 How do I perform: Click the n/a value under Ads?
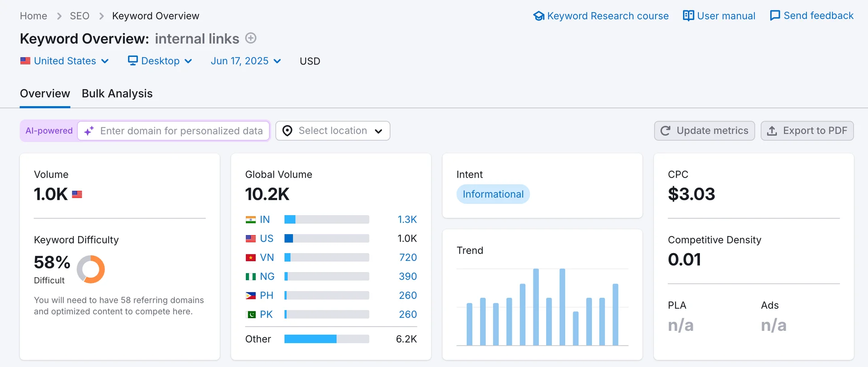coord(774,325)
